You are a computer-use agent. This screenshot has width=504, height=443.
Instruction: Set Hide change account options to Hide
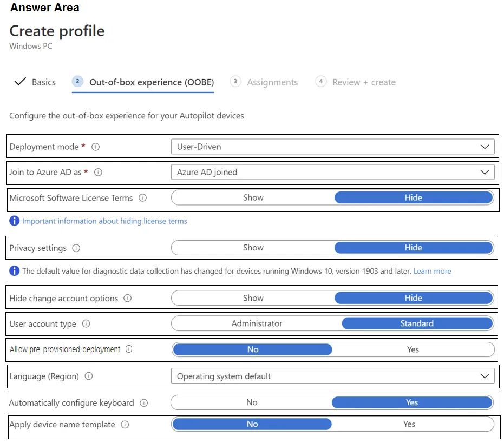[x=414, y=298]
